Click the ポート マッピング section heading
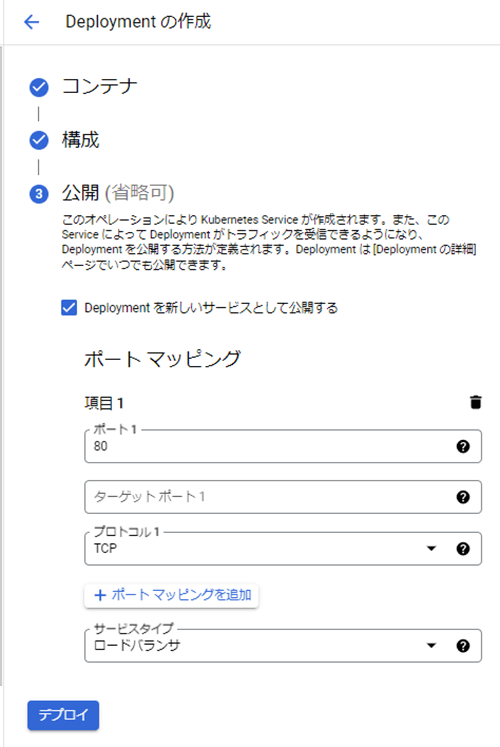 (x=162, y=359)
